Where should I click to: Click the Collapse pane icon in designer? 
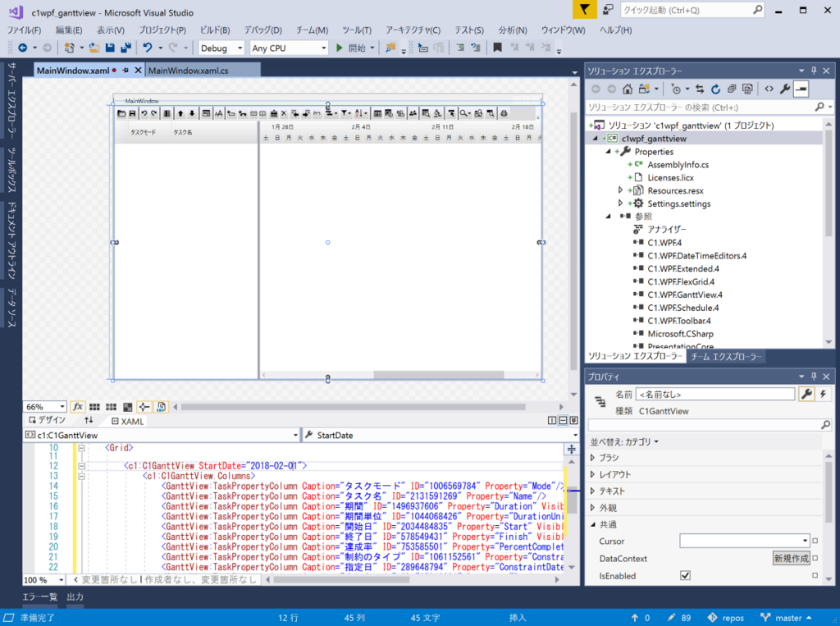pyautogui.click(x=573, y=421)
